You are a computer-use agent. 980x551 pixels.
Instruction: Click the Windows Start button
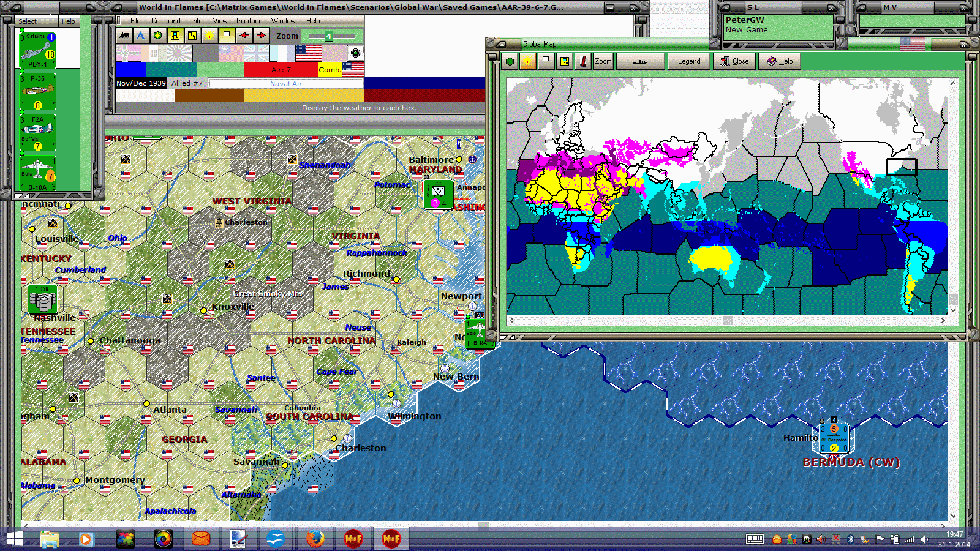15,539
